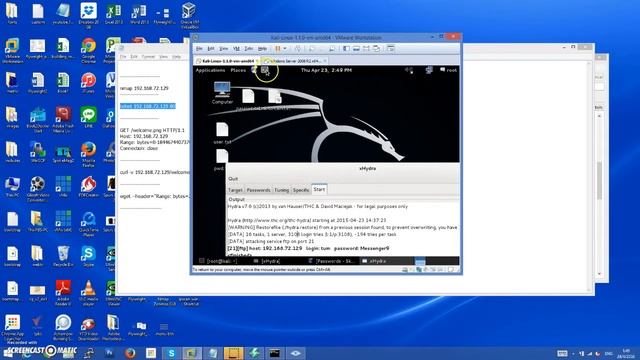
Task: Open the VMware Workstation desktop shortcut
Action: click(12, 51)
